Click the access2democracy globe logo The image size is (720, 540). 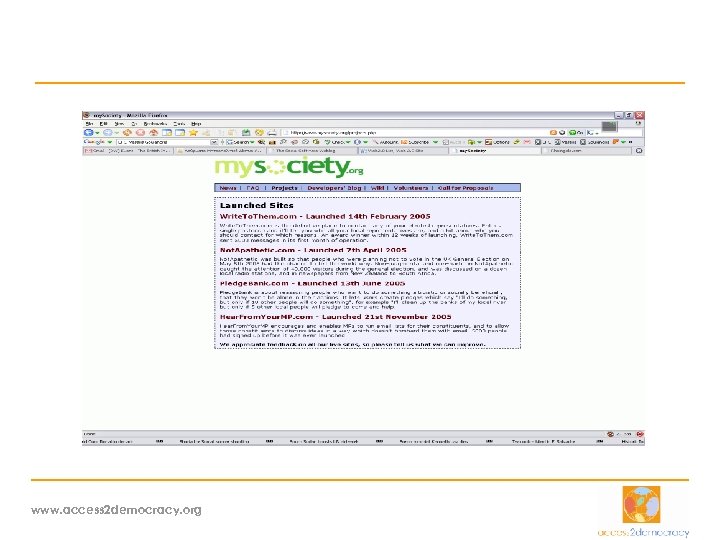641,504
